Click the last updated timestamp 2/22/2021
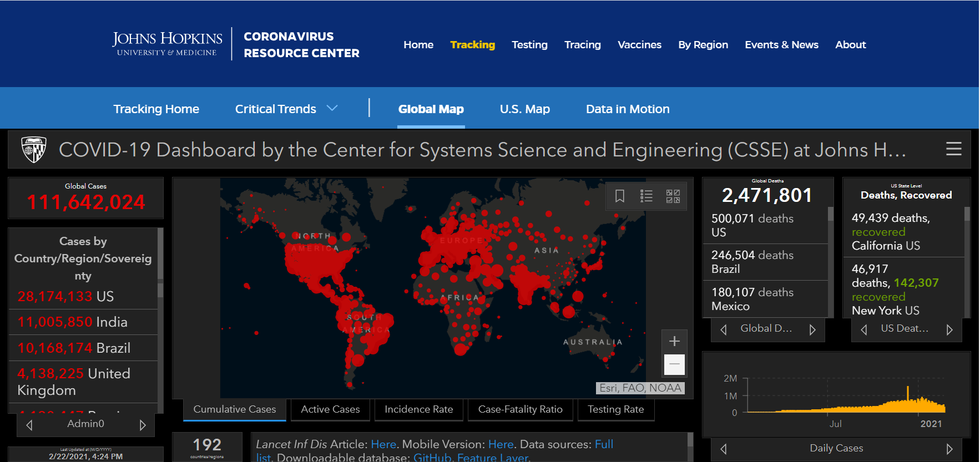The image size is (980, 462). point(86,456)
